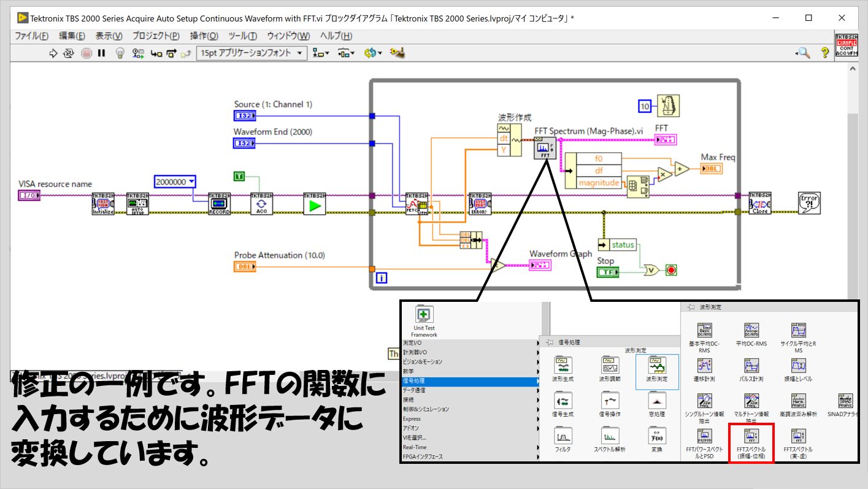Viewport: 868px width, 489px height.
Task: Click the Stop TF boolean terminal
Action: pyautogui.click(x=608, y=272)
